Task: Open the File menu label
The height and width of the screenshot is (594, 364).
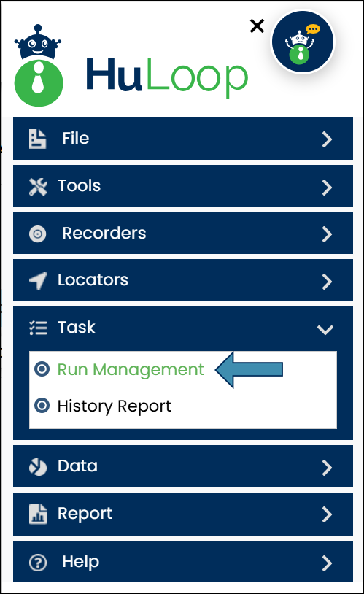Action: (76, 138)
